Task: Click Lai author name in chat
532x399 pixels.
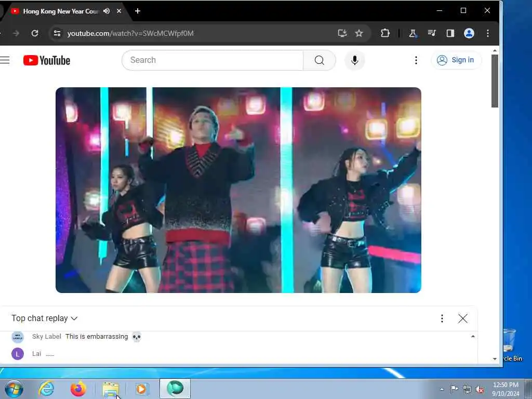Action: 37,353
